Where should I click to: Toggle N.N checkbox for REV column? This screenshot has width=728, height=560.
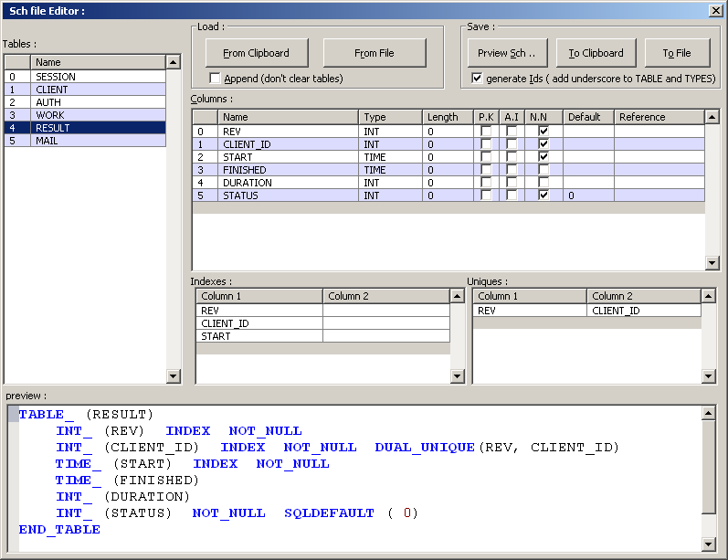point(543,132)
